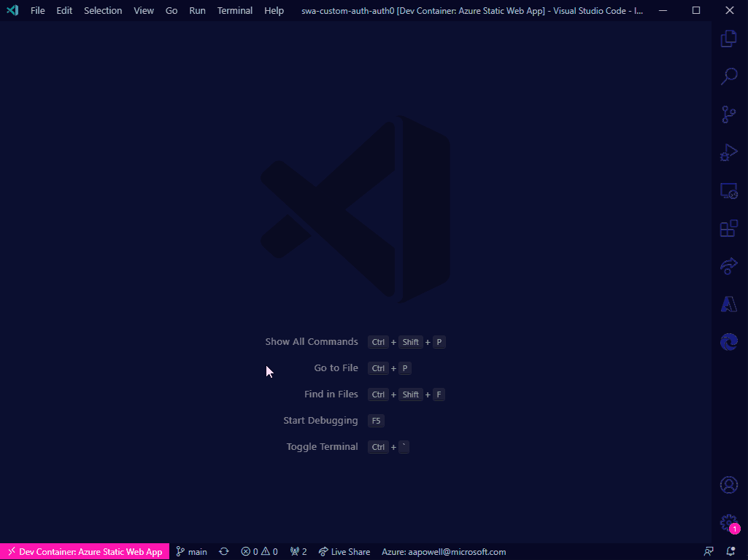Open the Search view
Screen dimensions: 748x560
click(728, 77)
